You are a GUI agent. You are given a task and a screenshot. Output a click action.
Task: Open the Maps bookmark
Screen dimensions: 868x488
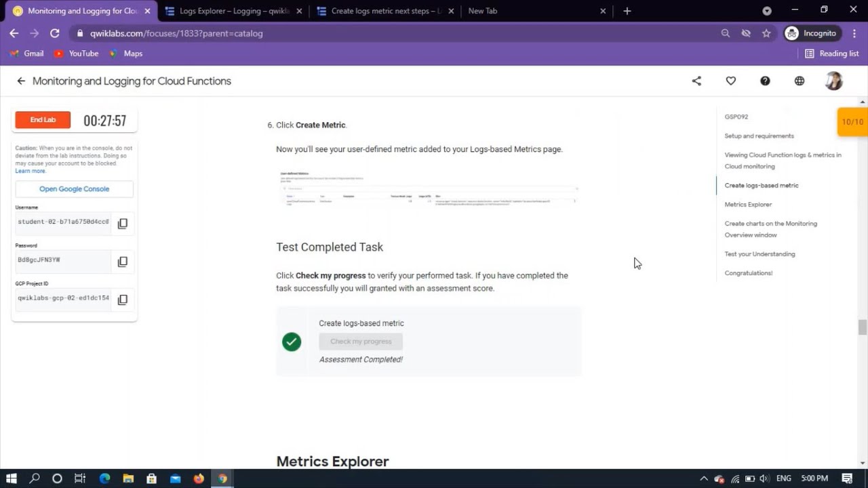coord(126,54)
